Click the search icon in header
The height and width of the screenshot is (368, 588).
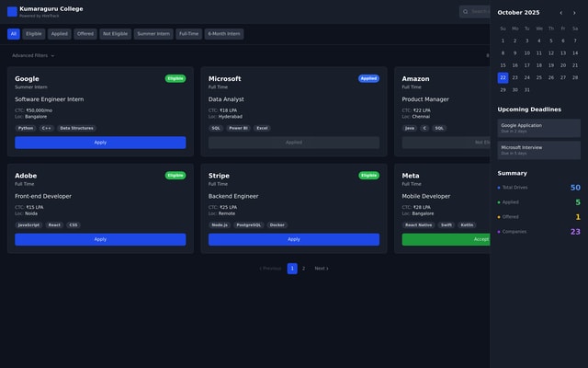[466, 12]
